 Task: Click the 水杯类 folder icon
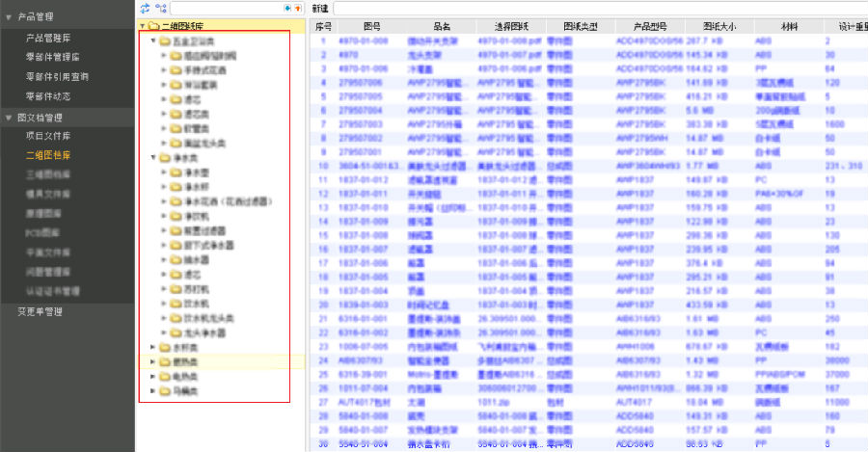pyautogui.click(x=165, y=347)
